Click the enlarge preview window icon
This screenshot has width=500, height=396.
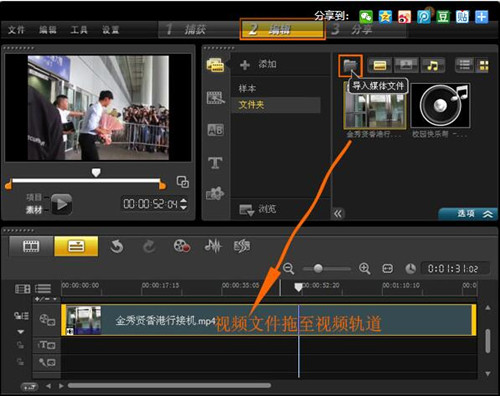(182, 182)
